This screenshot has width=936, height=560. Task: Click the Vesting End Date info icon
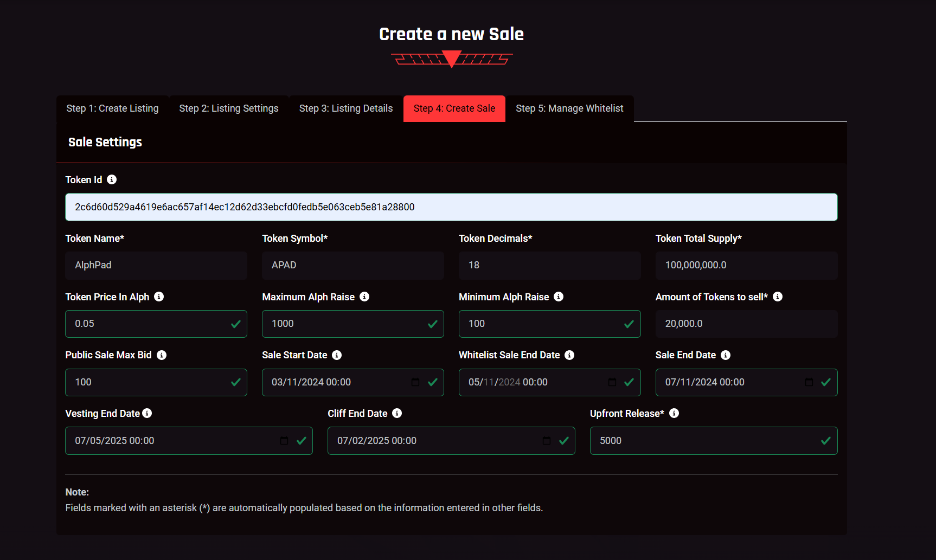[x=147, y=413]
